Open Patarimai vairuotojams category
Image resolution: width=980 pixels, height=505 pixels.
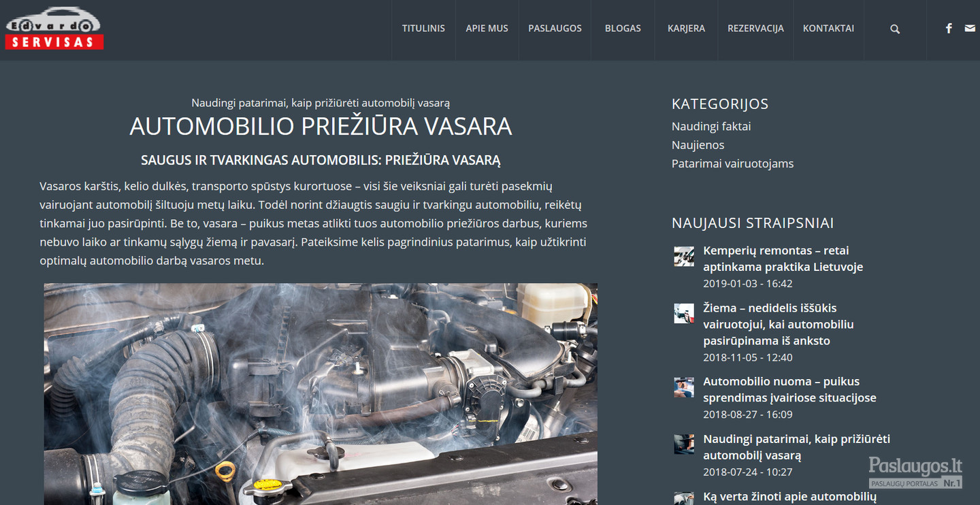point(733,163)
